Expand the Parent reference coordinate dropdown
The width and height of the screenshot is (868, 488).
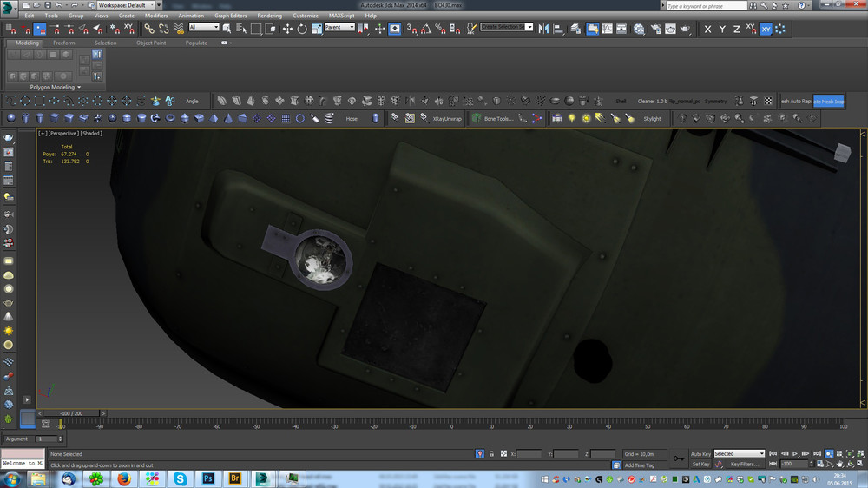(339, 27)
